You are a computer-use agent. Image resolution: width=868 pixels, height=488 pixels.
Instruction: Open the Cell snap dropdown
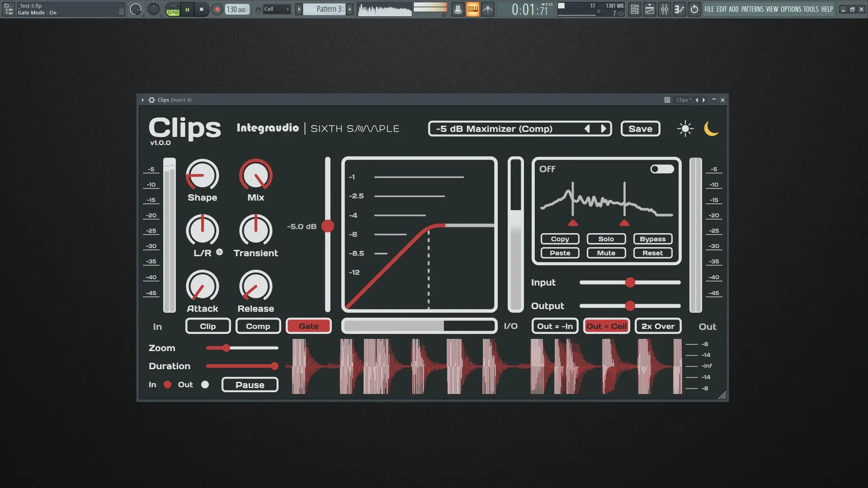276,9
